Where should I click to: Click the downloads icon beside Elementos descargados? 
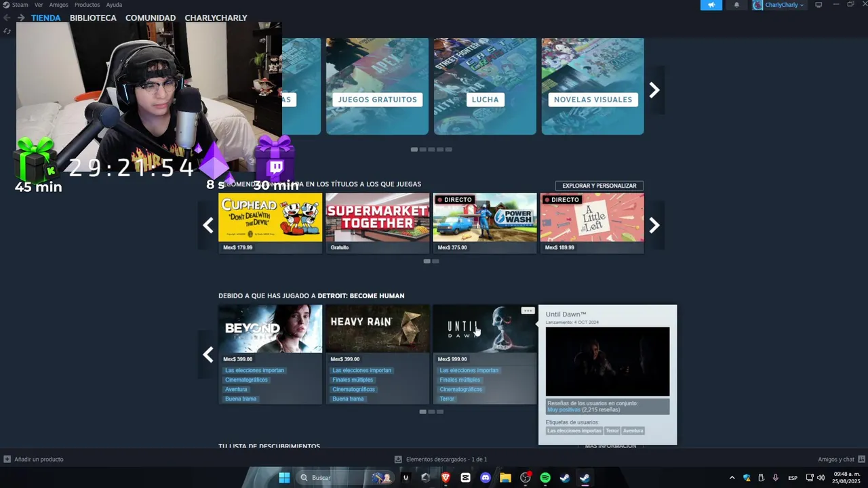tap(399, 460)
